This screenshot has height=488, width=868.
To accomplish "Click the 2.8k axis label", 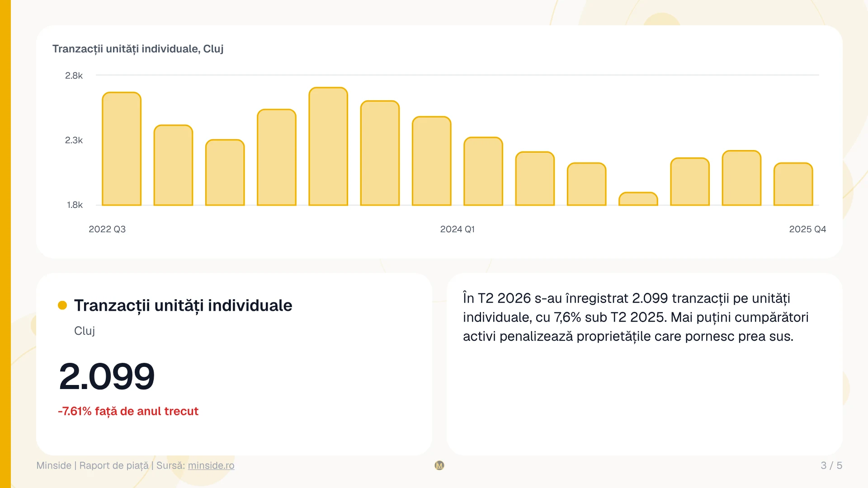I will [74, 75].
